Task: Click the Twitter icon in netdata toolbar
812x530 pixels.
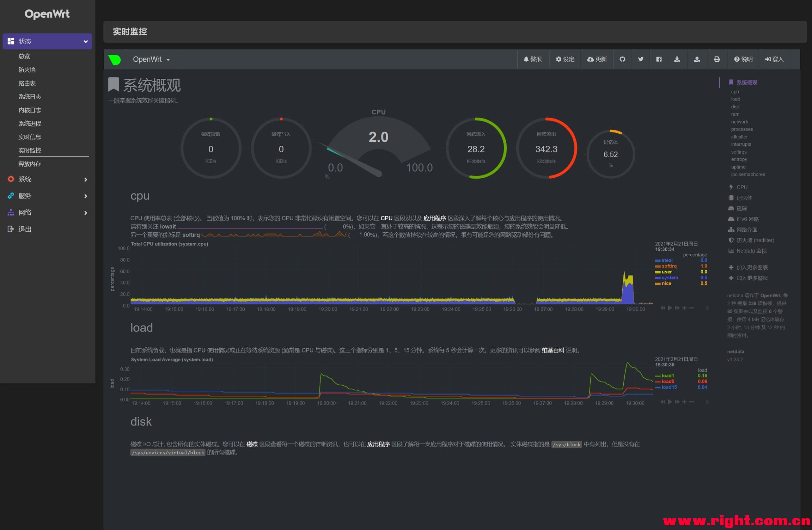Action: pos(641,60)
